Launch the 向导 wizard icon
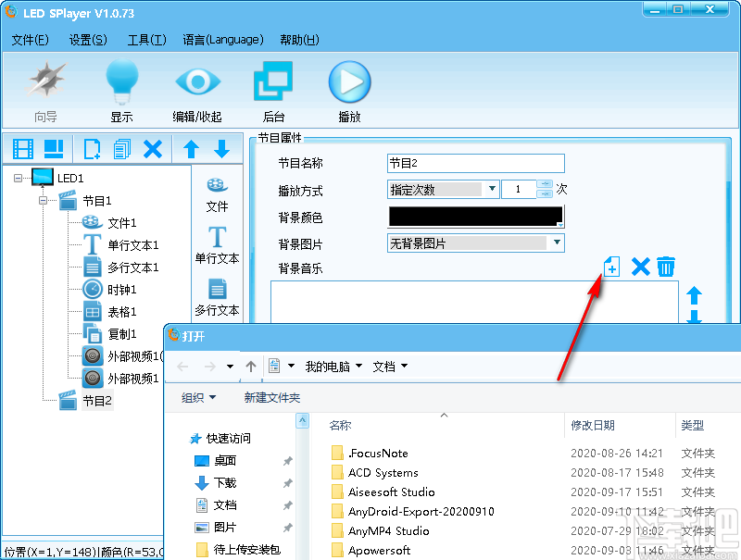The height and width of the screenshot is (560, 741). click(x=44, y=81)
